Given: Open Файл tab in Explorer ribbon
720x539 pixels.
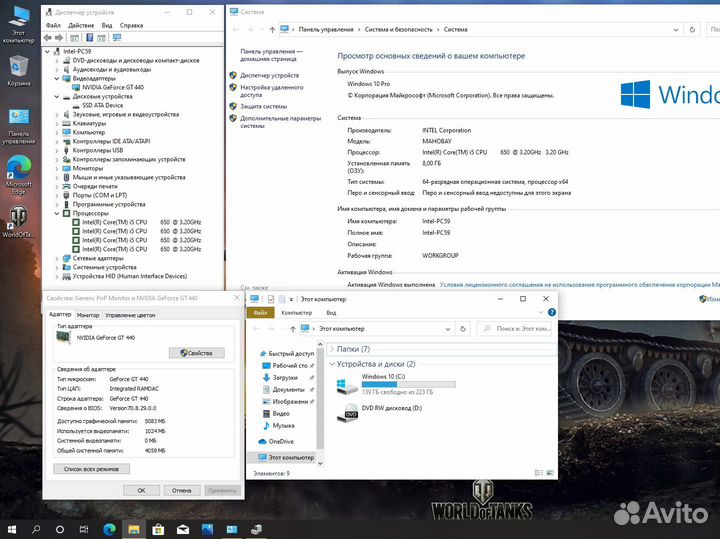Looking at the screenshot, I should coord(260,313).
